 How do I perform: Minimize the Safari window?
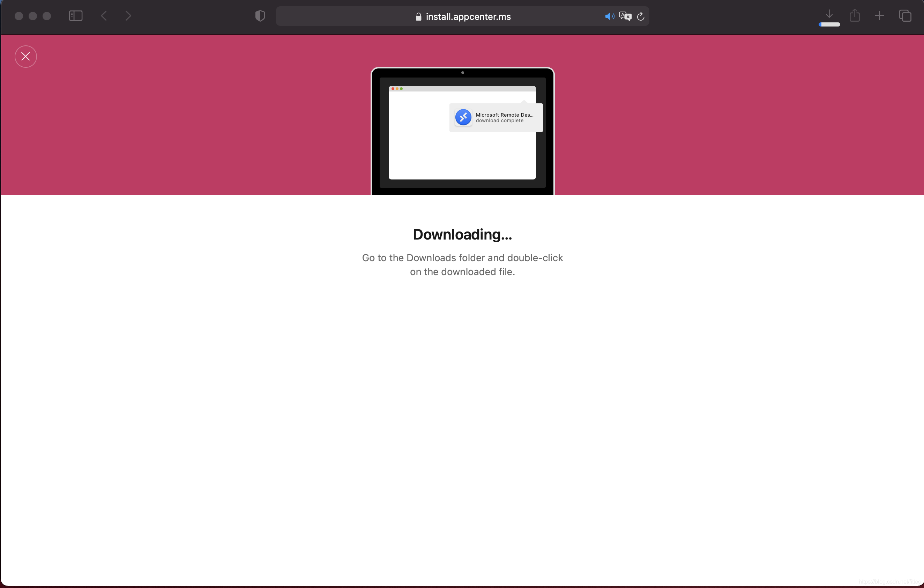coord(32,16)
